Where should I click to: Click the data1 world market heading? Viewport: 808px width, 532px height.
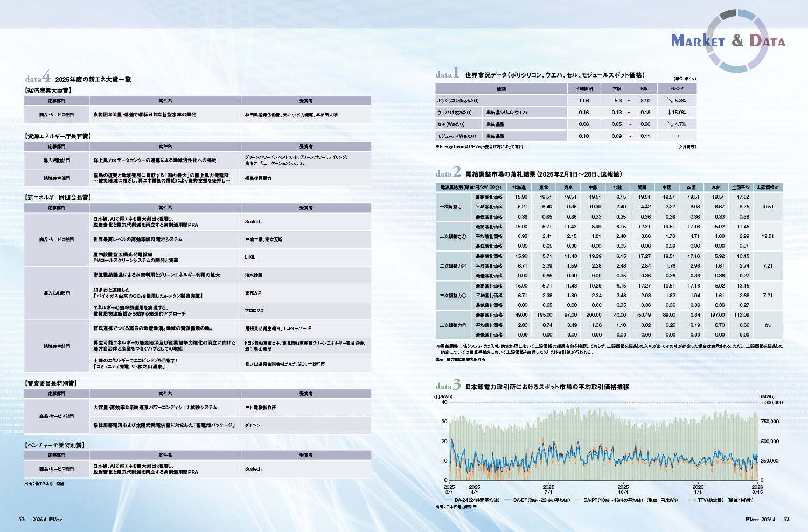pos(554,75)
